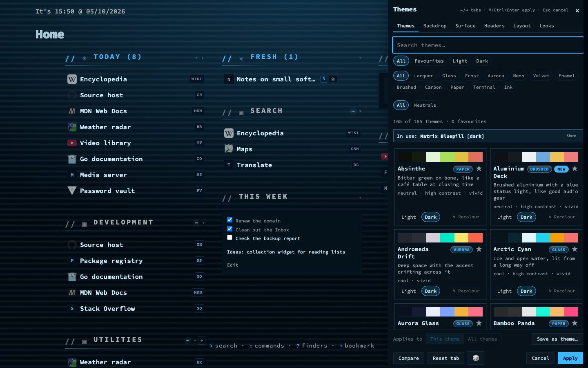Collapse the Today section arrow
588x368 pixels.
pyautogui.click(x=196, y=58)
